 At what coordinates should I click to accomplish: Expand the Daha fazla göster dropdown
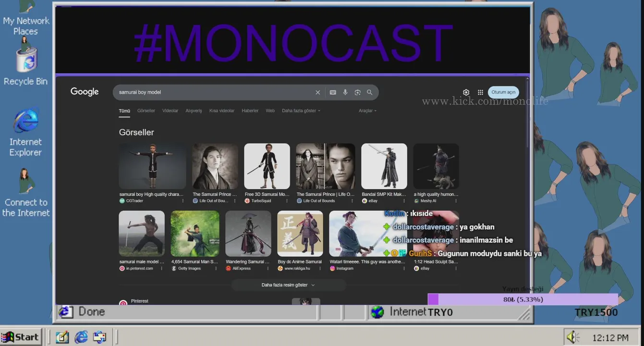(301, 111)
